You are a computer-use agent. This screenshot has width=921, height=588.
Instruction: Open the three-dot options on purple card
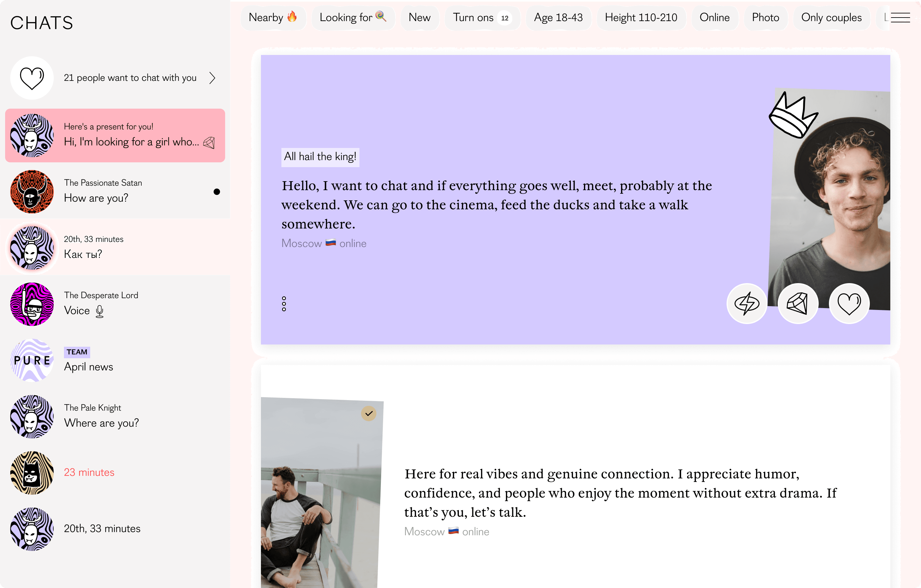(284, 304)
